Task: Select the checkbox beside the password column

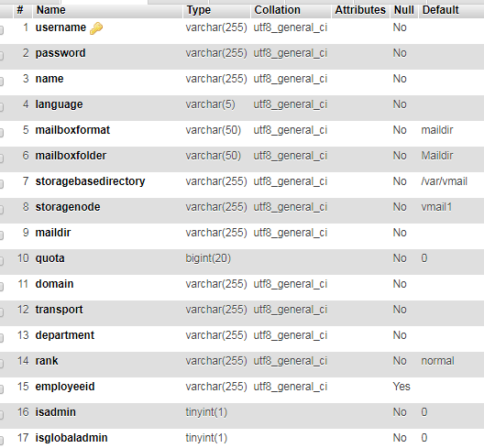Action: click(1, 56)
